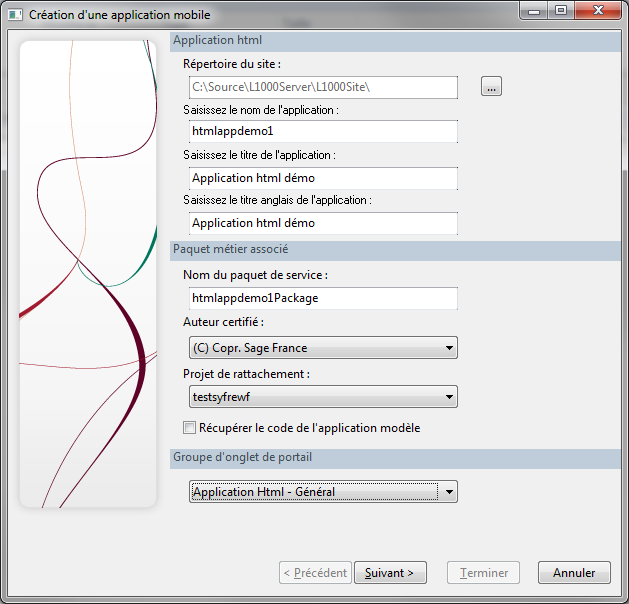Click the Annuler button

(x=574, y=572)
